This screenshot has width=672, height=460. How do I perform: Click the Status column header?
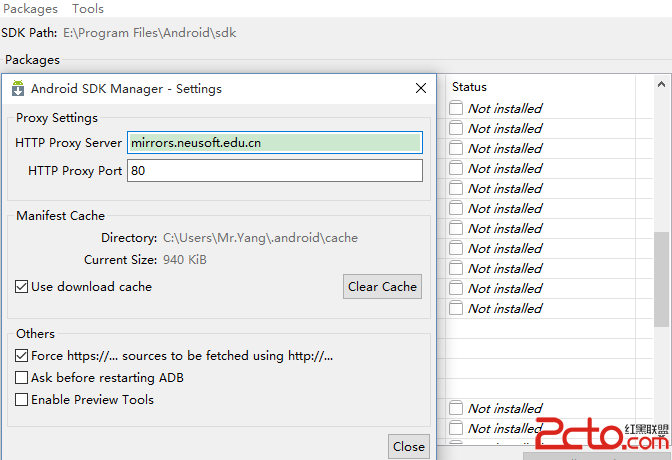[469, 87]
